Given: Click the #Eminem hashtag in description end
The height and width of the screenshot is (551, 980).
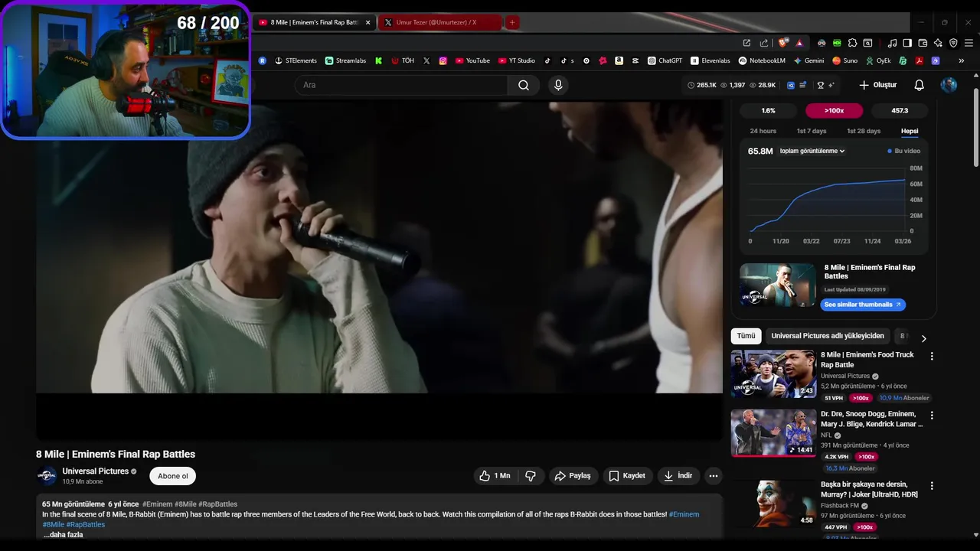Looking at the screenshot, I should (684, 514).
